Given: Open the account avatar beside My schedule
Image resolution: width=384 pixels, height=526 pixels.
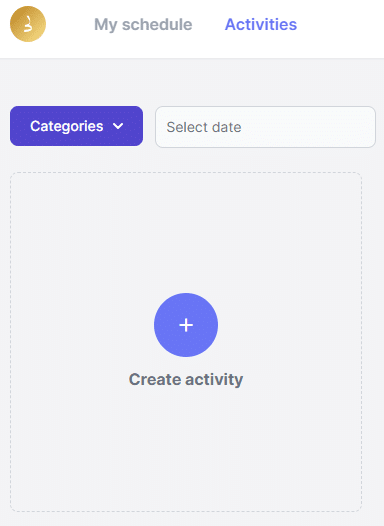Looking at the screenshot, I should click(x=28, y=24).
